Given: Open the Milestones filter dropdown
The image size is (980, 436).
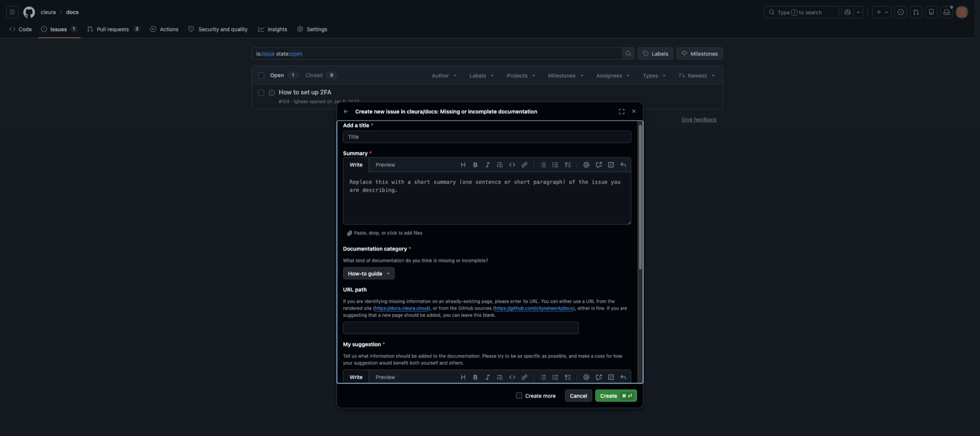Looking at the screenshot, I should click(x=566, y=75).
